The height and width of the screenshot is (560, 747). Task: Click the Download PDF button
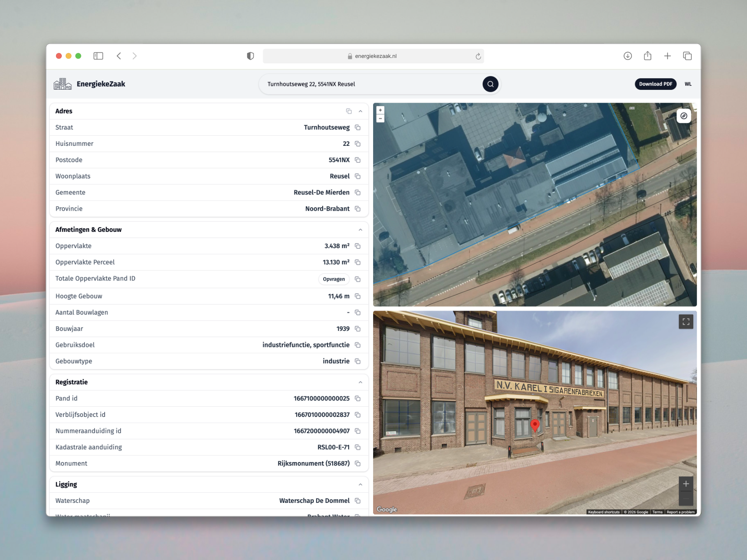point(656,84)
